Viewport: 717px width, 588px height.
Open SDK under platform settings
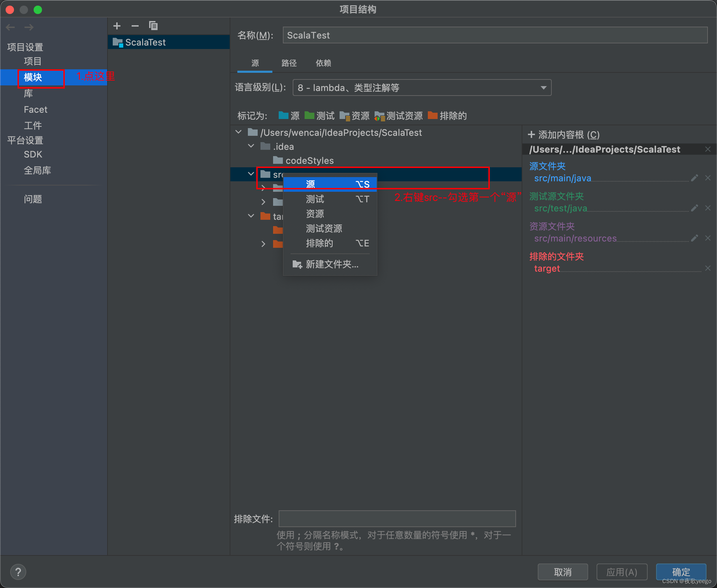(33, 154)
